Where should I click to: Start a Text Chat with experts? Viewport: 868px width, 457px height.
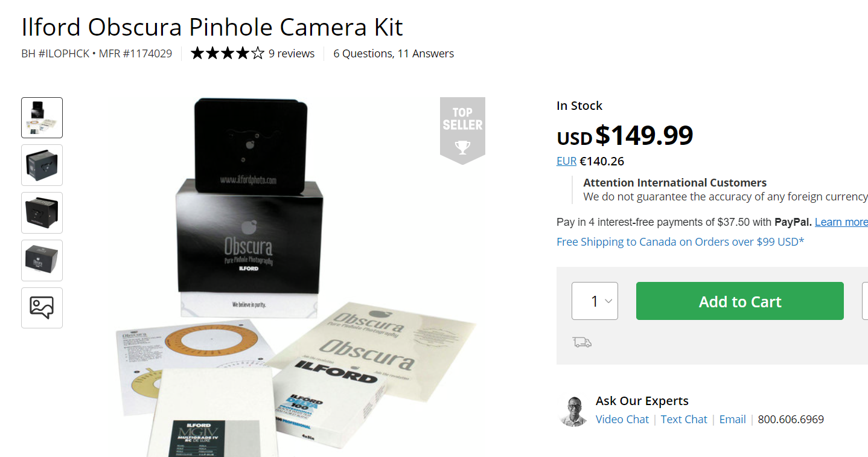(683, 420)
